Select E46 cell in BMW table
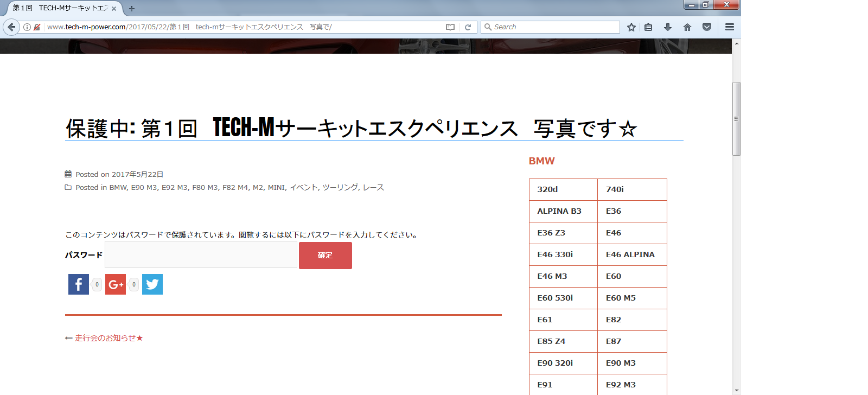 click(x=614, y=233)
